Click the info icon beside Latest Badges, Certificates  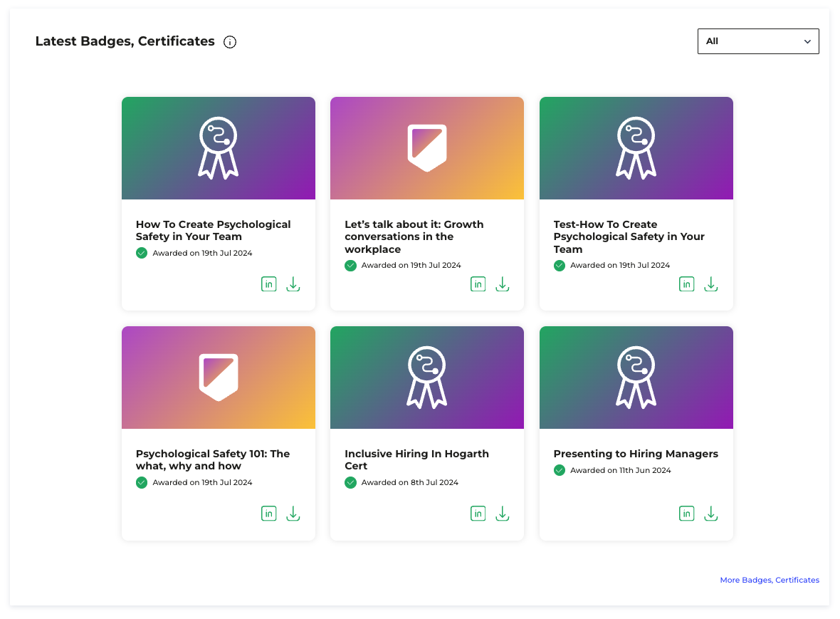pos(230,42)
